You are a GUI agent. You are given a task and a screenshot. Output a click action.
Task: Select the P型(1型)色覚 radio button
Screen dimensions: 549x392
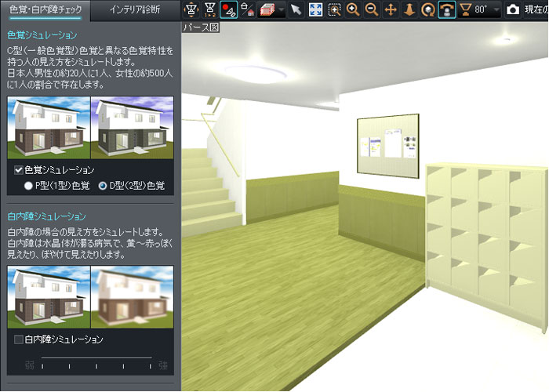[29, 186]
